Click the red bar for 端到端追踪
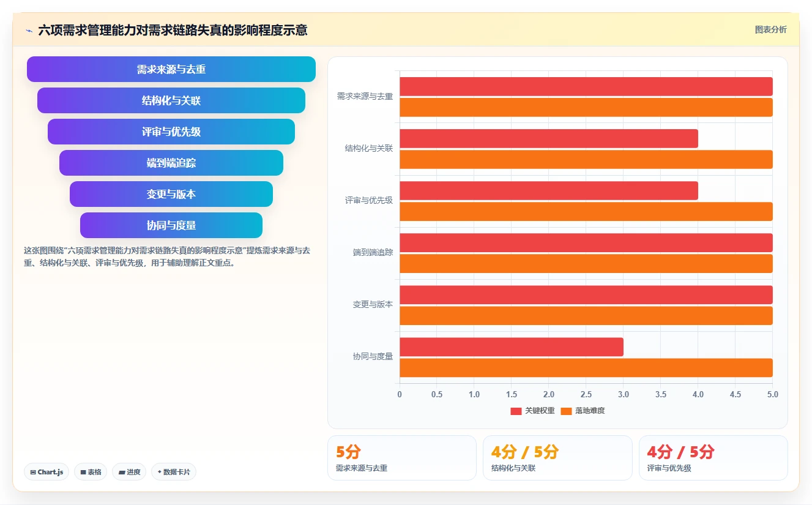Viewport: 812px width, 505px height. [586, 242]
